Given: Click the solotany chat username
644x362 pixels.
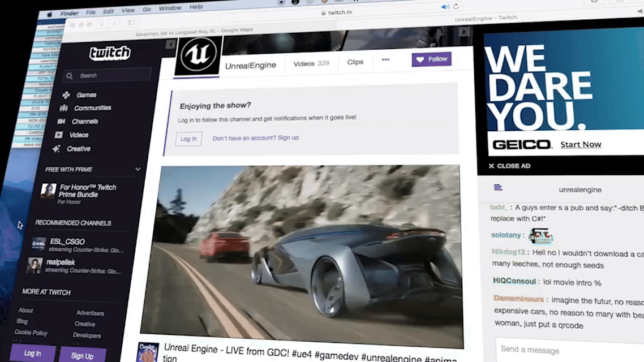Looking at the screenshot, I should click(x=506, y=235).
